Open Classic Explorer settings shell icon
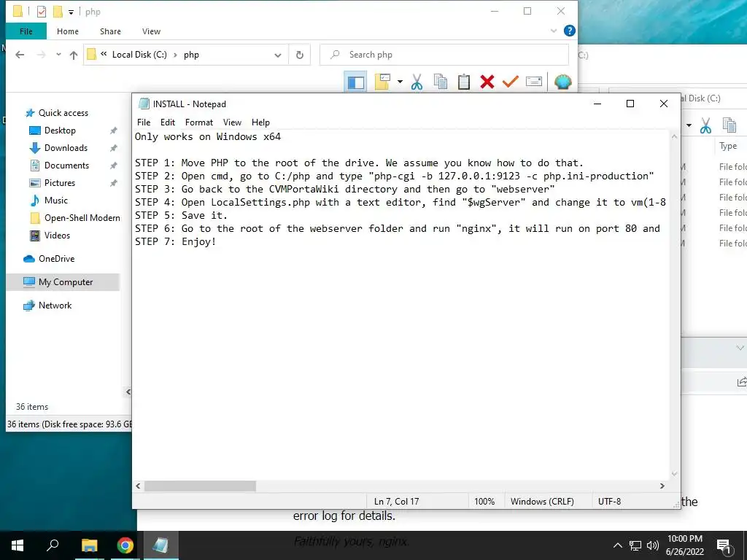This screenshot has height=560, width=747. 562,82
